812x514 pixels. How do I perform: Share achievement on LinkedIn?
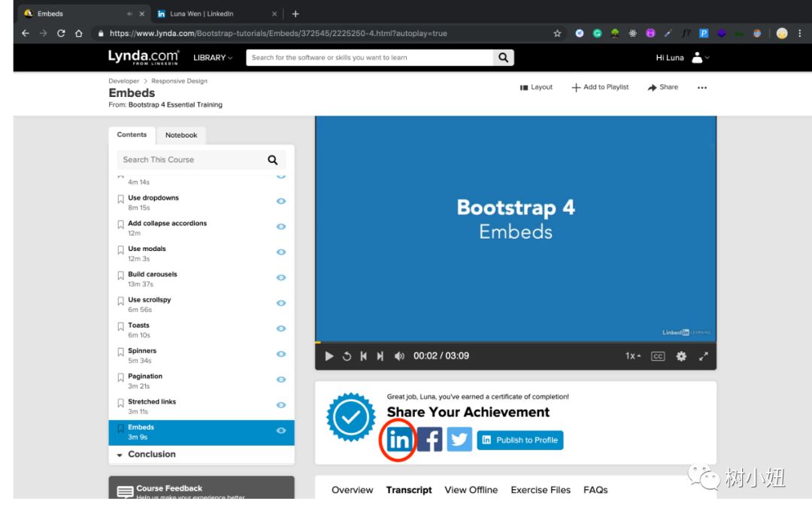pyautogui.click(x=398, y=440)
